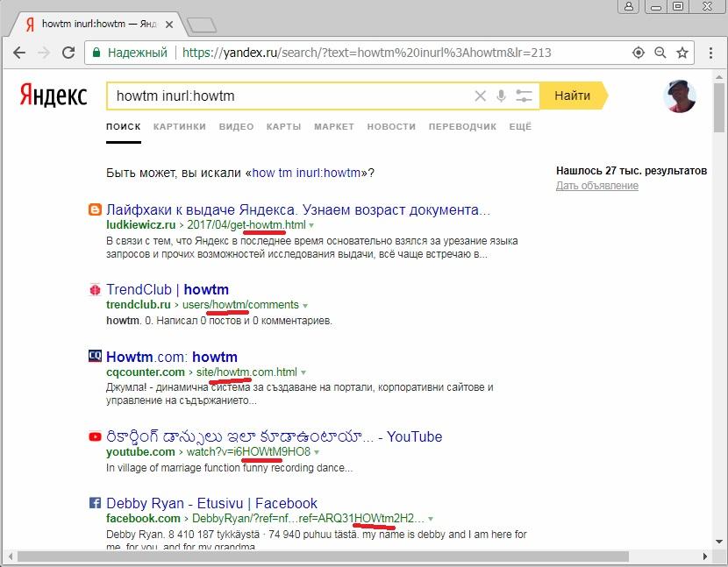Open the ЕЩЁ more services menu

520,127
